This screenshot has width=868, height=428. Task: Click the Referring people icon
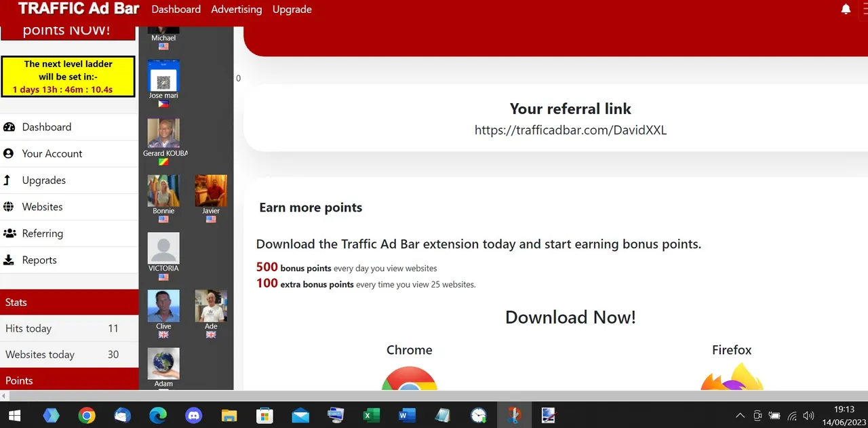pos(9,233)
